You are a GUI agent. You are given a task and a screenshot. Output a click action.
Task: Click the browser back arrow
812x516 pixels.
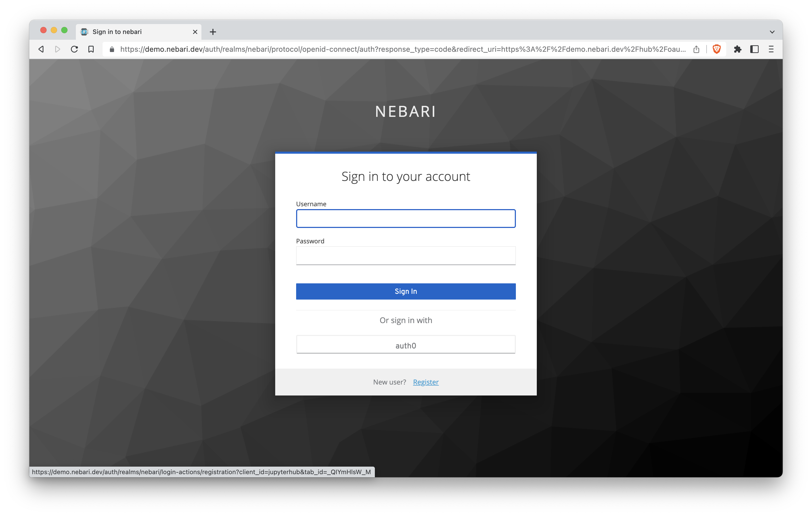coord(41,49)
